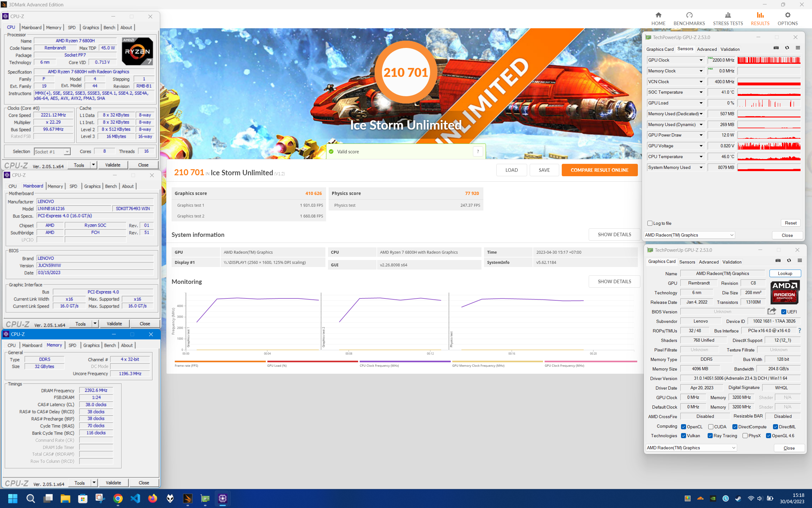This screenshot has height=508, width=812.
Task: Take a screenshot in GPU-Z Graphics Card window
Action: (x=778, y=261)
